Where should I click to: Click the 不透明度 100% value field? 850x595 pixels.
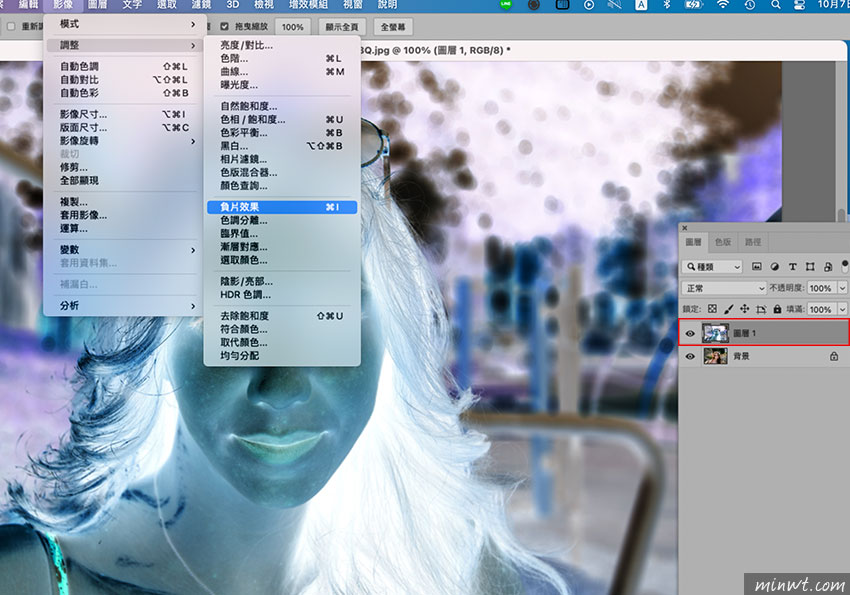tap(821, 288)
